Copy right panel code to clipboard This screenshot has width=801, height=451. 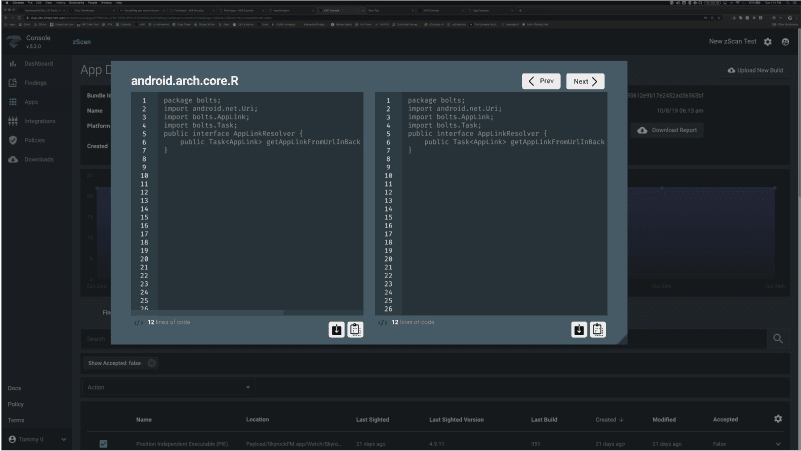coord(597,329)
